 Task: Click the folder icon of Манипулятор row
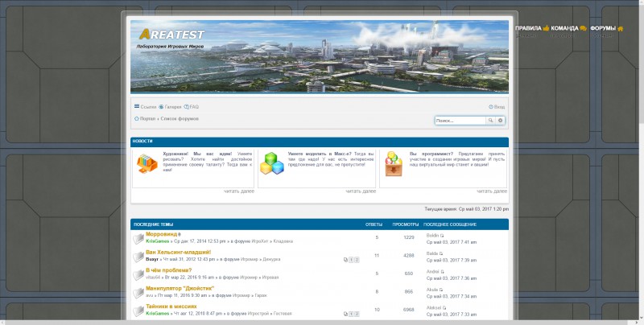[x=138, y=293]
